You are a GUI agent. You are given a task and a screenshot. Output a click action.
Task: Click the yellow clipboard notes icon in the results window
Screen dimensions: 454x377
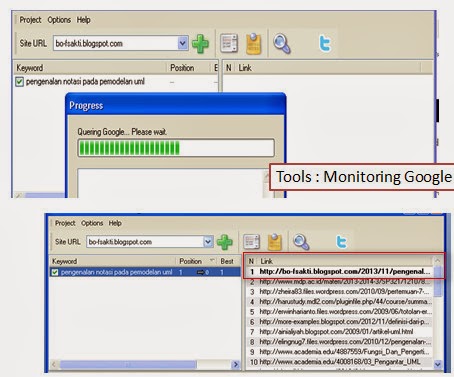[x=275, y=242]
